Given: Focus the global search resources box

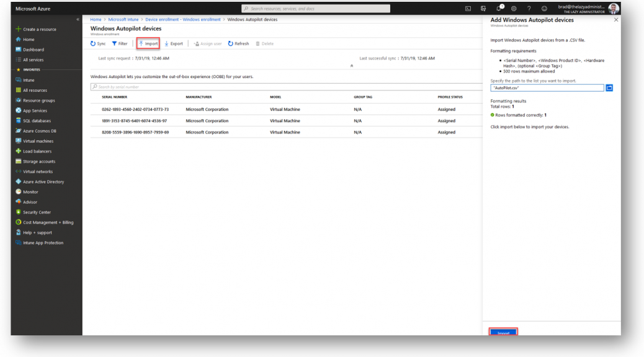Looking at the screenshot, I should pos(316,9).
